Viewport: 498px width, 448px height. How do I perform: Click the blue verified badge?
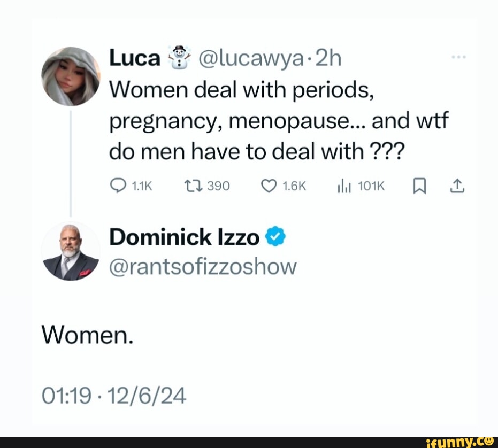pos(275,236)
